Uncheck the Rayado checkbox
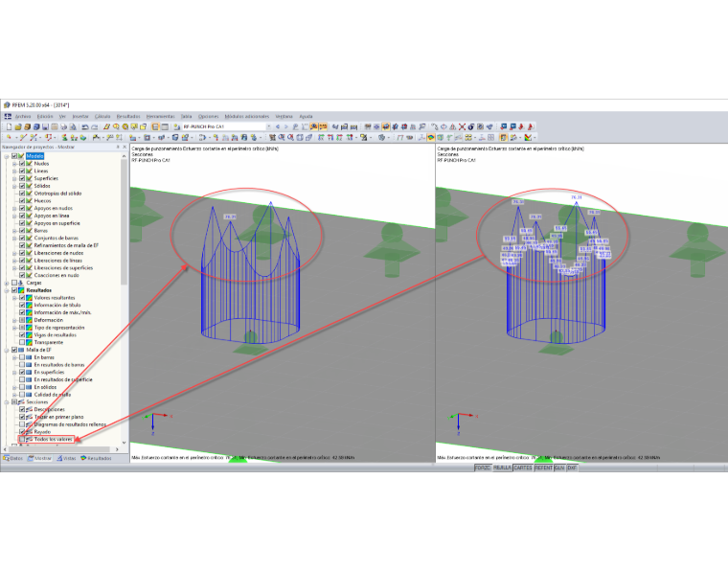The height and width of the screenshot is (571, 728). point(22,432)
